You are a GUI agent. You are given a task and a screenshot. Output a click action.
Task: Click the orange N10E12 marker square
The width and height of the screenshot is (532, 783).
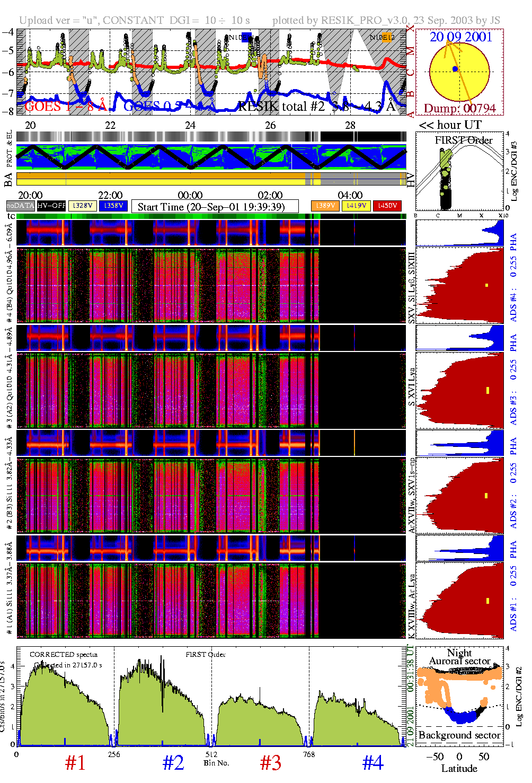(388, 37)
